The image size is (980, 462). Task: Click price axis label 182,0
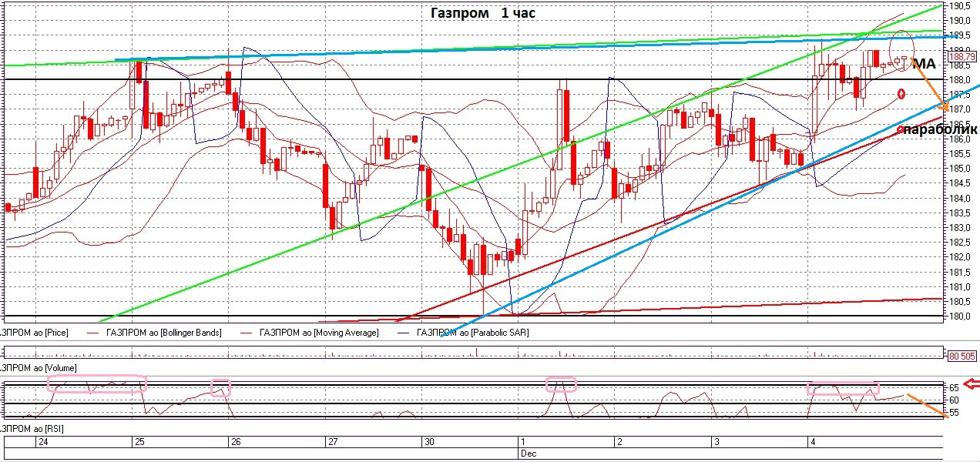pos(959,257)
